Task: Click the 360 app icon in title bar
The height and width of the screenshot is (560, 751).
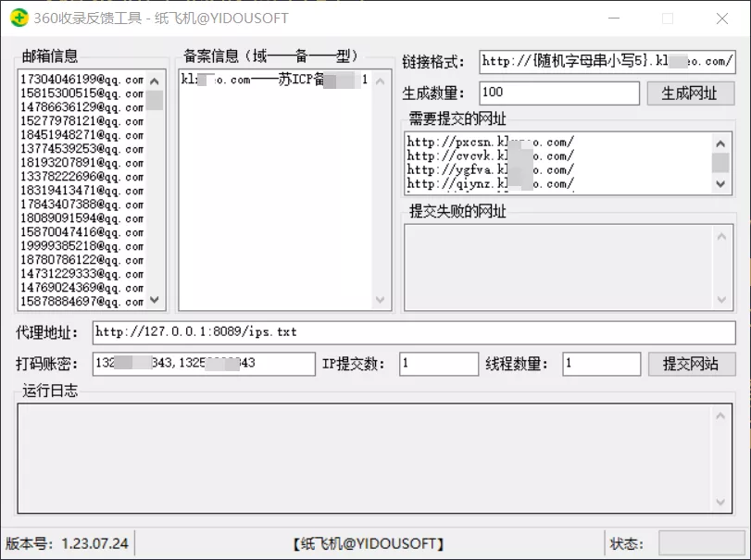Action: (x=19, y=19)
